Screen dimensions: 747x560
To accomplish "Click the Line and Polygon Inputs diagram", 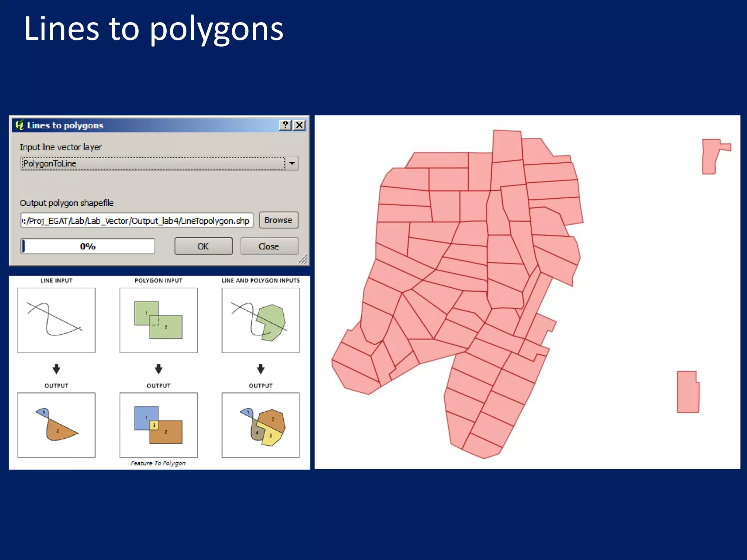I will [x=260, y=320].
